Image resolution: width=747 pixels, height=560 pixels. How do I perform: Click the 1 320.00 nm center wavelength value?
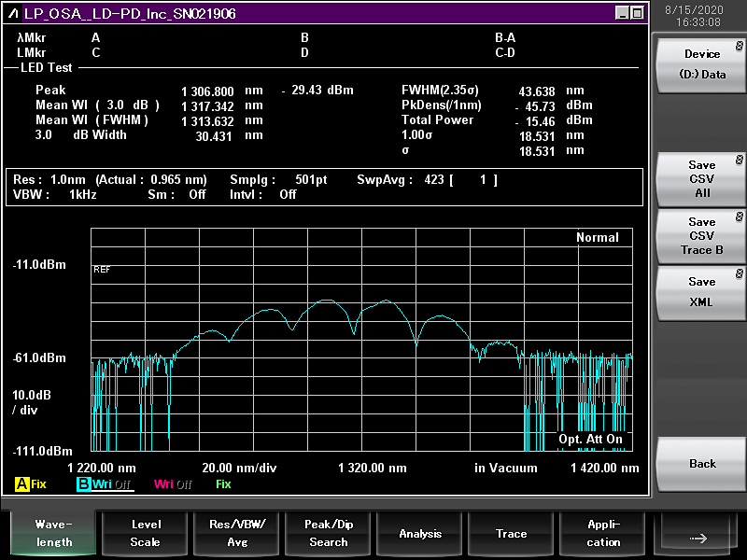[x=372, y=468]
